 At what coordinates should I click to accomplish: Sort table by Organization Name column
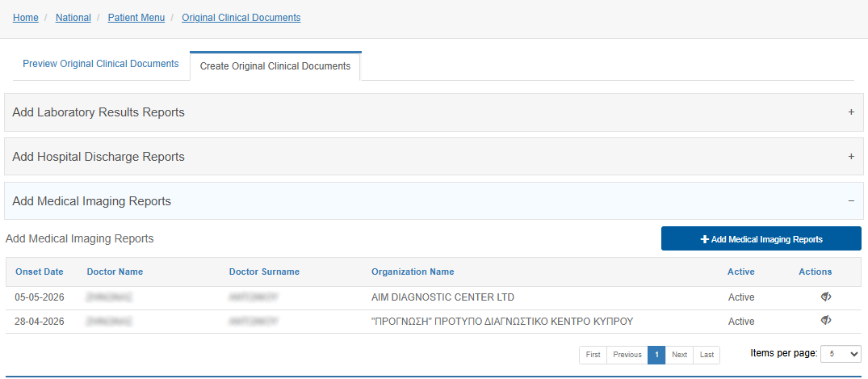tap(413, 272)
